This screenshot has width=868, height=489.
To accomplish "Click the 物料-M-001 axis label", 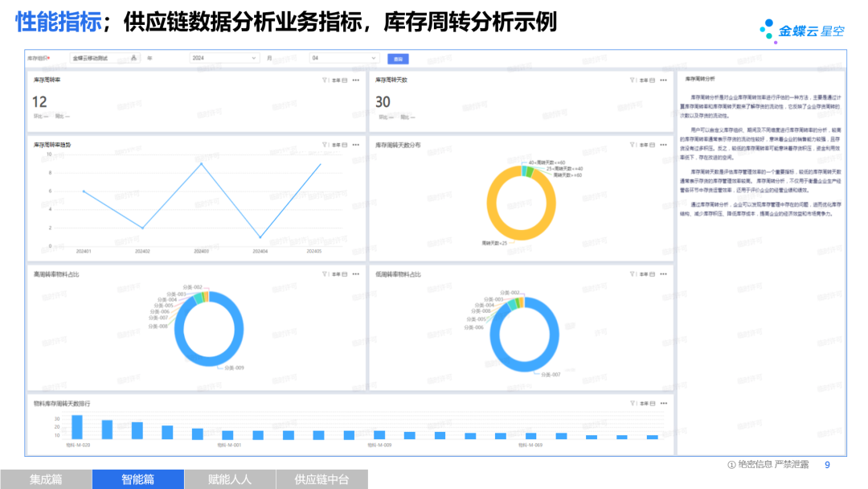I will point(229,446).
